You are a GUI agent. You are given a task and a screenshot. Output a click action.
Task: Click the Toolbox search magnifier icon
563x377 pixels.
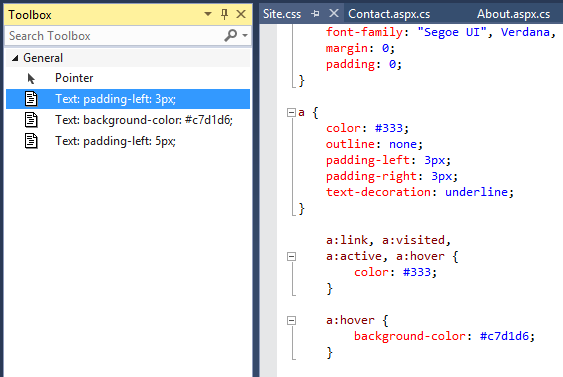pos(231,35)
